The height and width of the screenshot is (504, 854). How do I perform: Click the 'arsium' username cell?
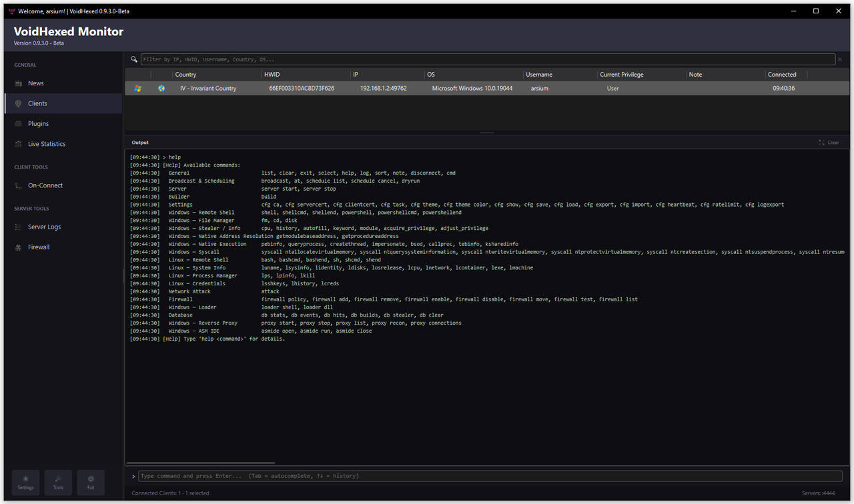540,88
